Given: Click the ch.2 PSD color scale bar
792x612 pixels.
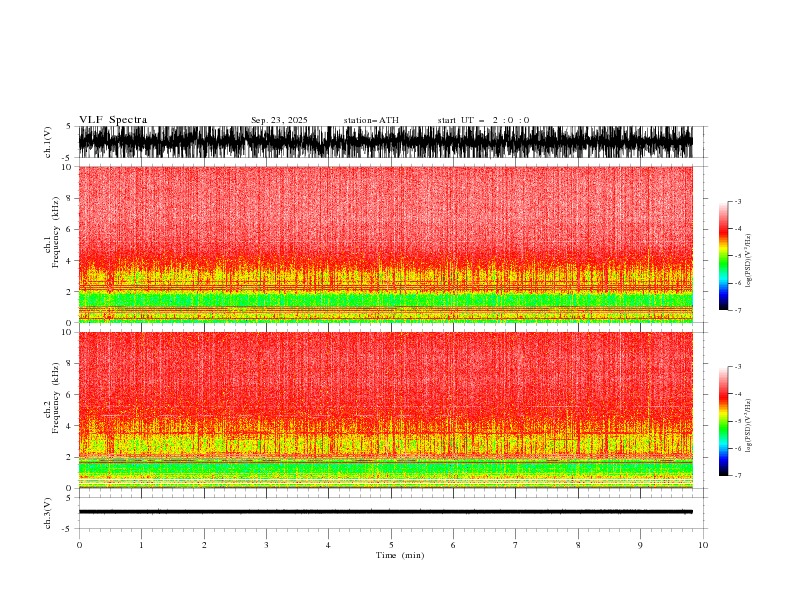Looking at the screenshot, I should click(x=723, y=421).
